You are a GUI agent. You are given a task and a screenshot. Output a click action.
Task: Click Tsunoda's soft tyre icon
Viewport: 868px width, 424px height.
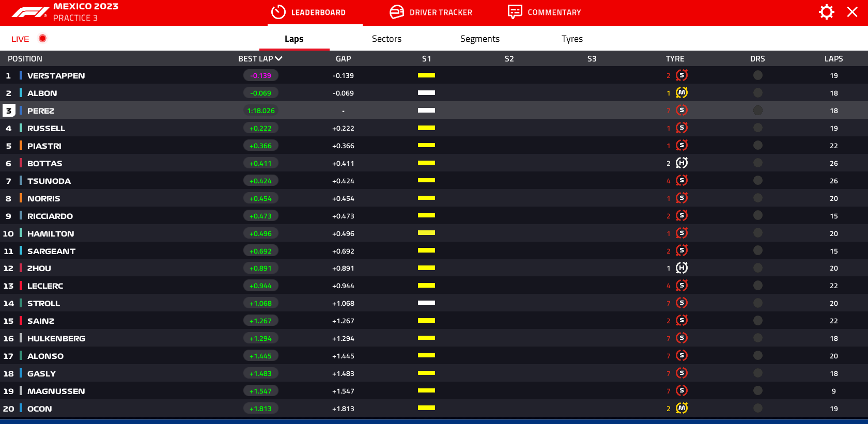click(682, 180)
